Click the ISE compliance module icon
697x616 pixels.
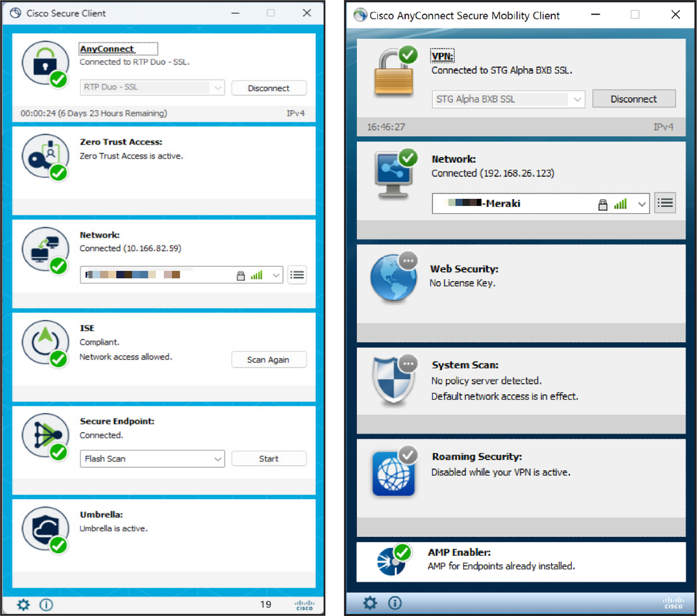point(45,342)
